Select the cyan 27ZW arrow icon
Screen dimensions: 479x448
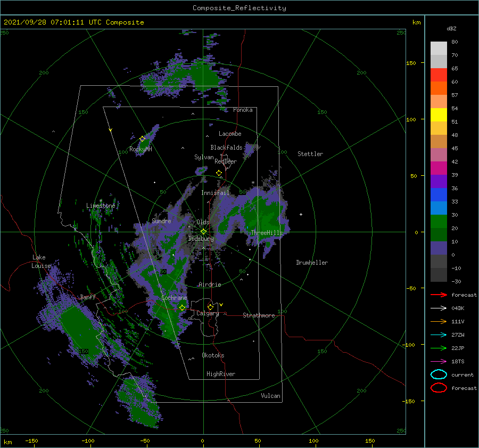(x=439, y=335)
